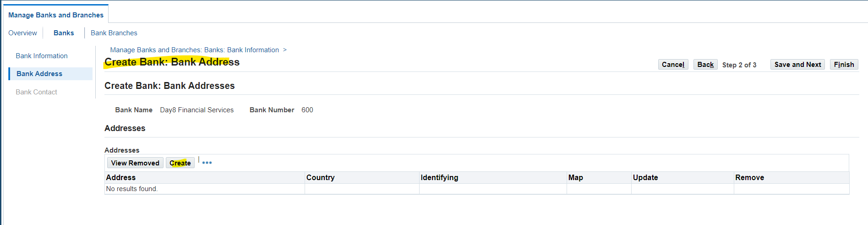Select Bank Contact in side navigation
This screenshot has height=225, width=868.
[x=36, y=92]
